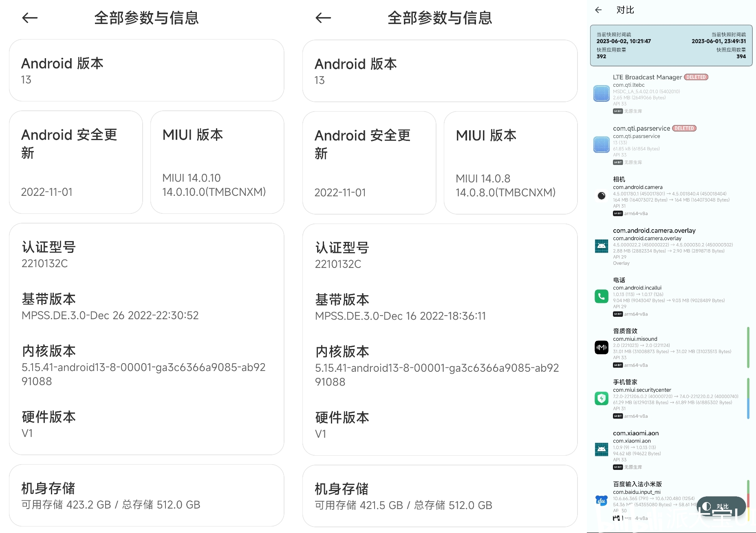Go back from the middle parameters screen
The height and width of the screenshot is (533, 756).
pyautogui.click(x=323, y=18)
